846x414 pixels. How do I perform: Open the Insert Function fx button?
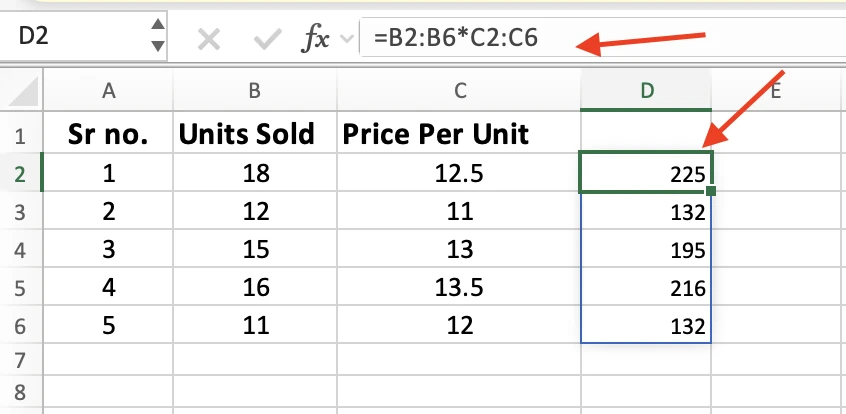tap(315, 39)
